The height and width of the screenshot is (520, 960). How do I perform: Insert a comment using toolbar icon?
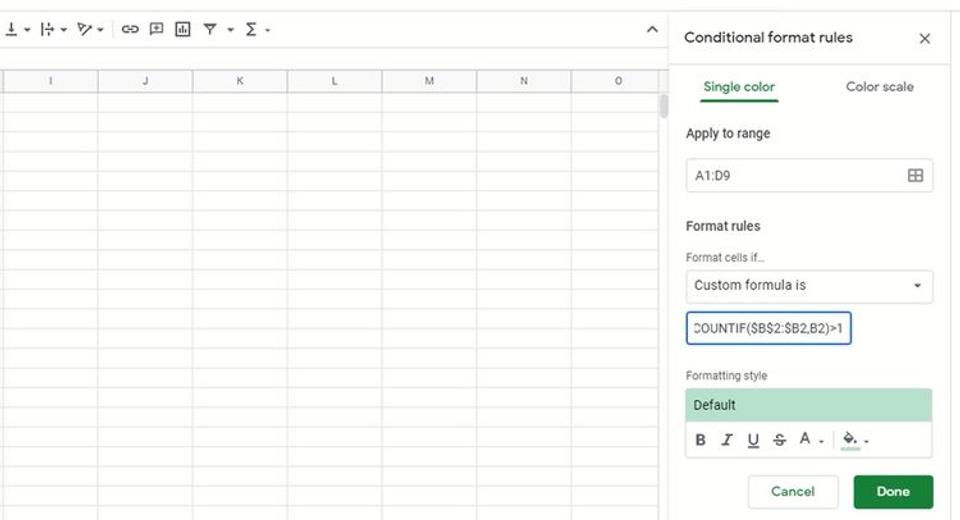[x=157, y=29]
